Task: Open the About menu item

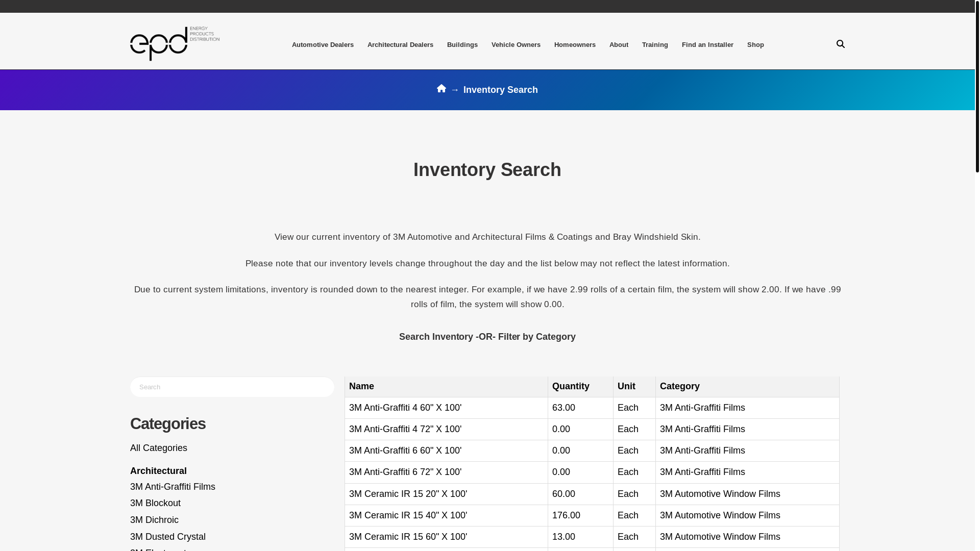Action: [x=619, y=45]
